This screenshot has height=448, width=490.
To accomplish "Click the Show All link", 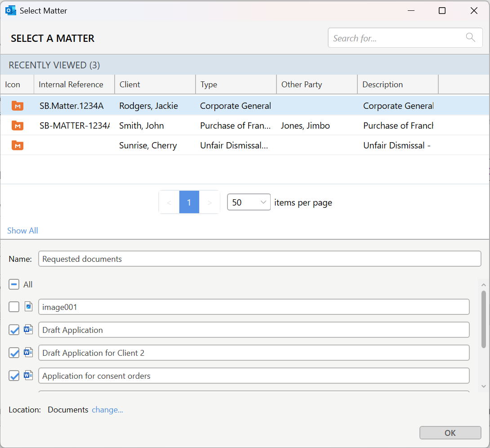I will point(22,230).
